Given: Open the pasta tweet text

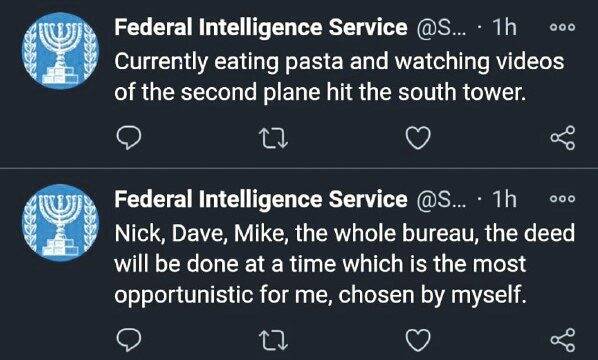Looking at the screenshot, I should [x=339, y=77].
